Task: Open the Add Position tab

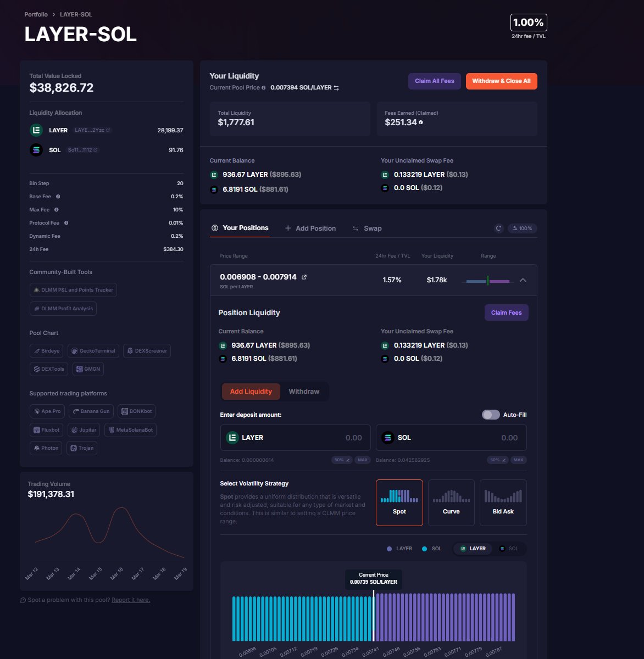Action: pyautogui.click(x=310, y=228)
